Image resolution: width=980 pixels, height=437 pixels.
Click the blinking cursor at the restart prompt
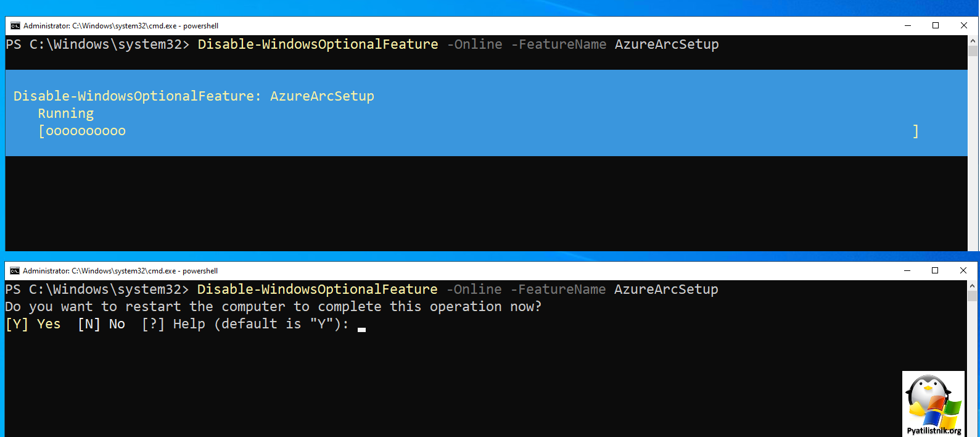[x=361, y=329]
